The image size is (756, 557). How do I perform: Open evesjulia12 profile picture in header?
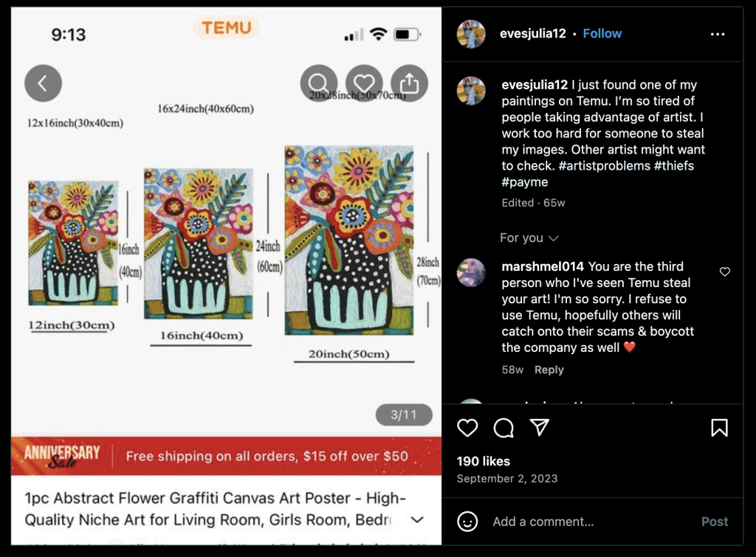click(471, 34)
